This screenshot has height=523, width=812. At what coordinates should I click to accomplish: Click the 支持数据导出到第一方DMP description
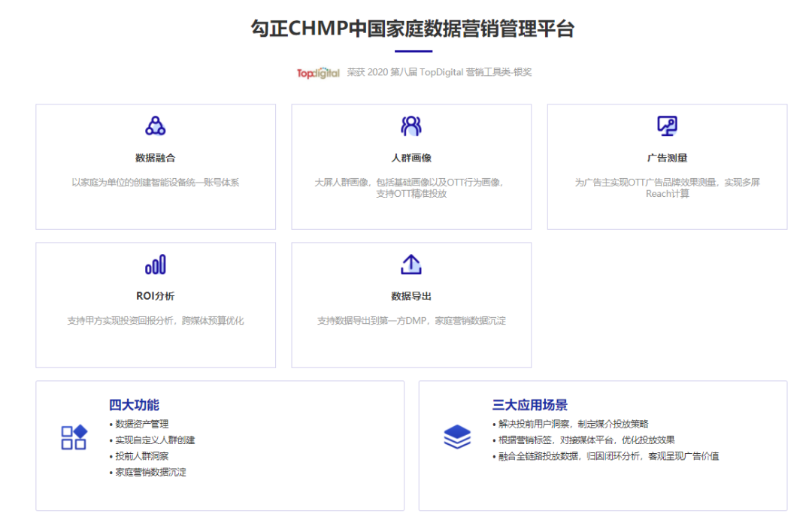[411, 321]
